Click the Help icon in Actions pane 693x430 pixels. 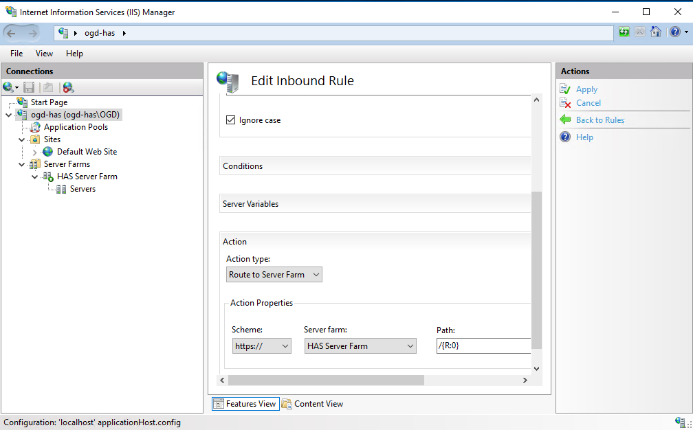pos(565,137)
